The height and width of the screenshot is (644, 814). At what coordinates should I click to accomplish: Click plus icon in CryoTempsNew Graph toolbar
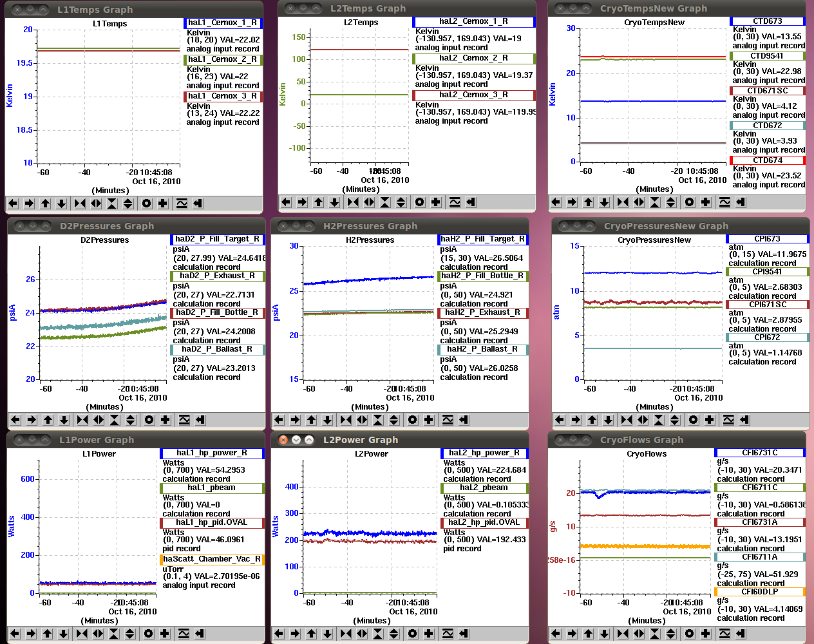point(706,202)
